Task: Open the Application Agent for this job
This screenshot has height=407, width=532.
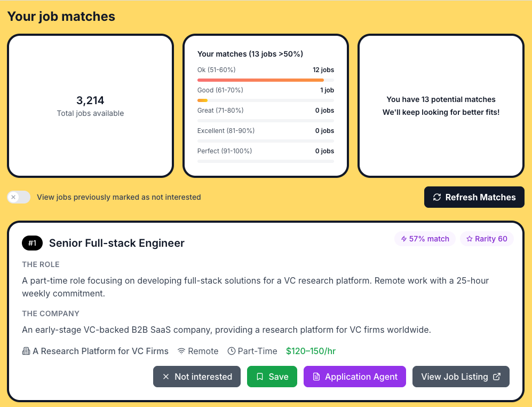Action: point(355,377)
